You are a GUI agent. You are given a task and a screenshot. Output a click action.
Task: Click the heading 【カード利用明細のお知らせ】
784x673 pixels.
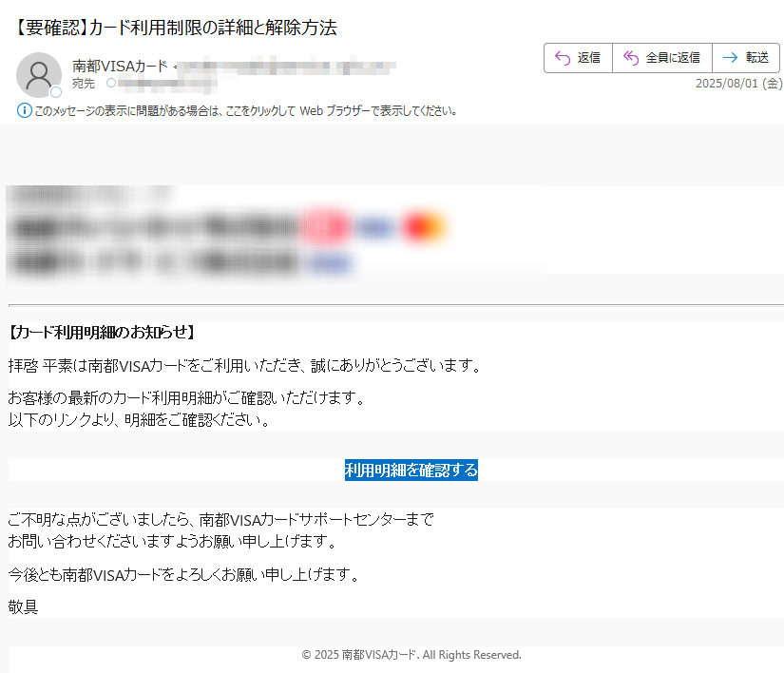102,333
